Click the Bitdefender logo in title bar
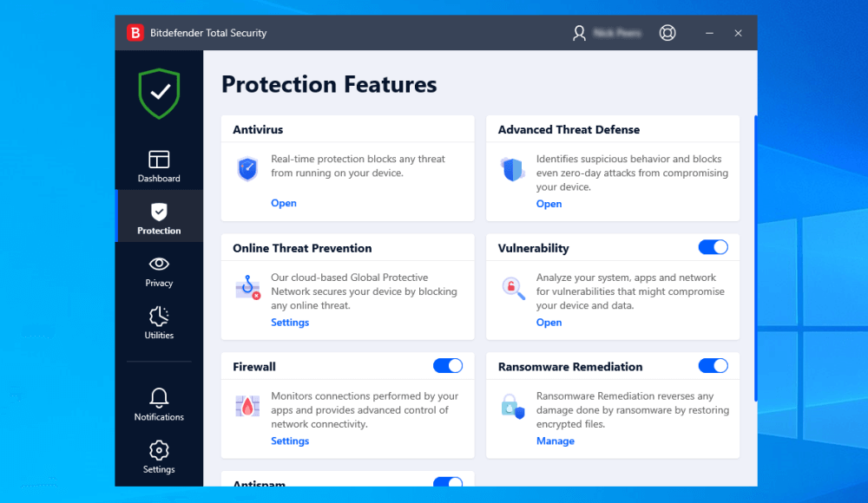 tap(135, 33)
